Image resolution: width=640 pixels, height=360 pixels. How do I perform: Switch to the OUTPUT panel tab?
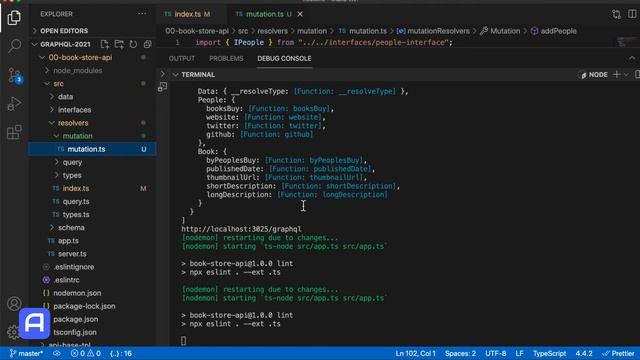click(182, 58)
